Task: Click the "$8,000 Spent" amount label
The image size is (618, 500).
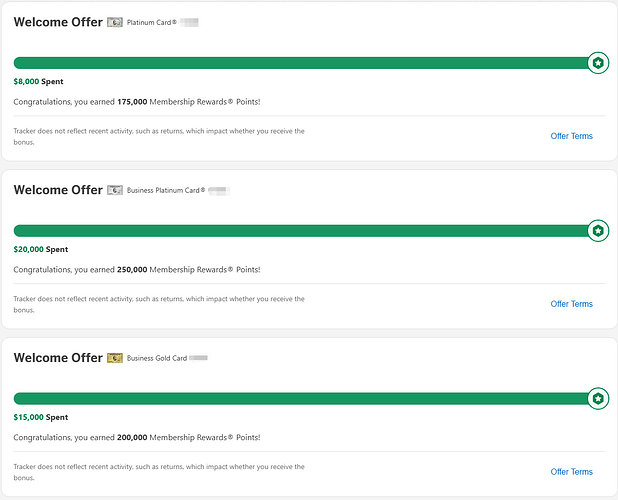Action: coord(41,82)
